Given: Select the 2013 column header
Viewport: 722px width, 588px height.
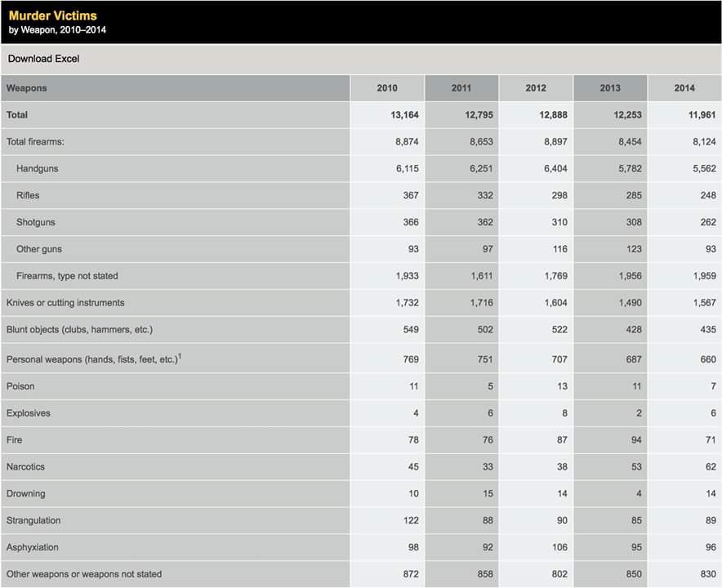Looking at the screenshot, I should (610, 88).
